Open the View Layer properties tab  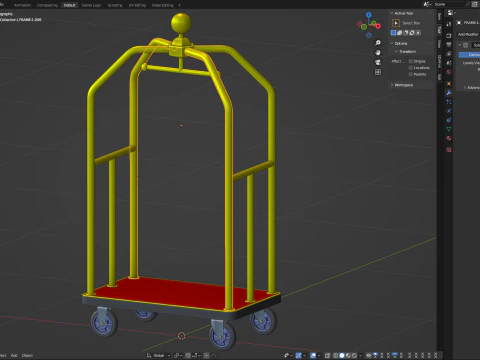(x=449, y=54)
